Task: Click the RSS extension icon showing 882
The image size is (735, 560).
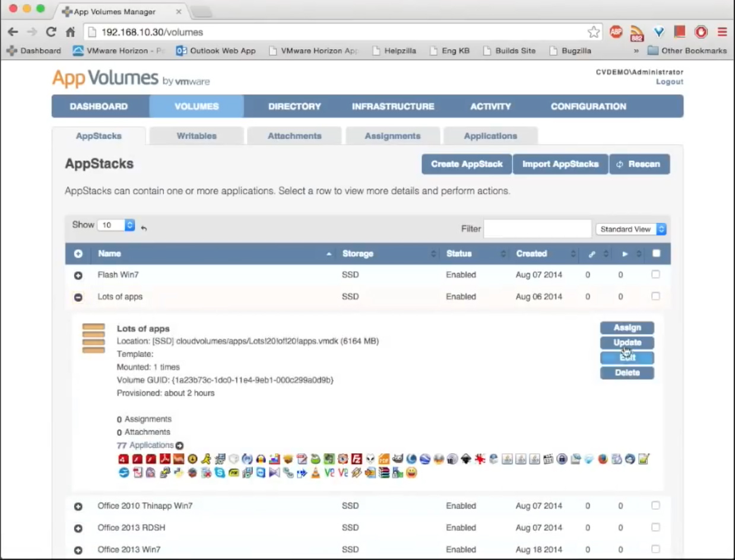Action: coord(637,33)
